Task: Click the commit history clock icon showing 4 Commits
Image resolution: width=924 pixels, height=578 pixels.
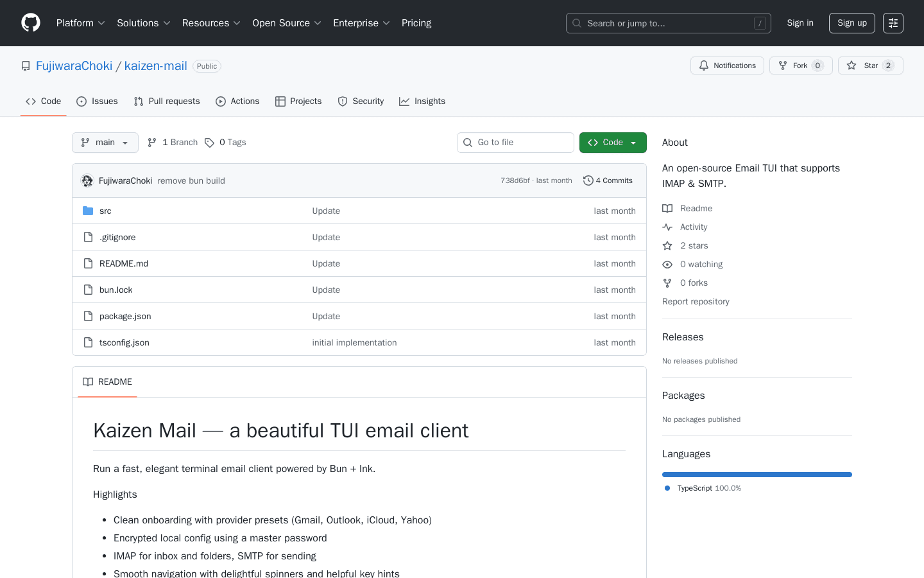Action: (x=588, y=180)
